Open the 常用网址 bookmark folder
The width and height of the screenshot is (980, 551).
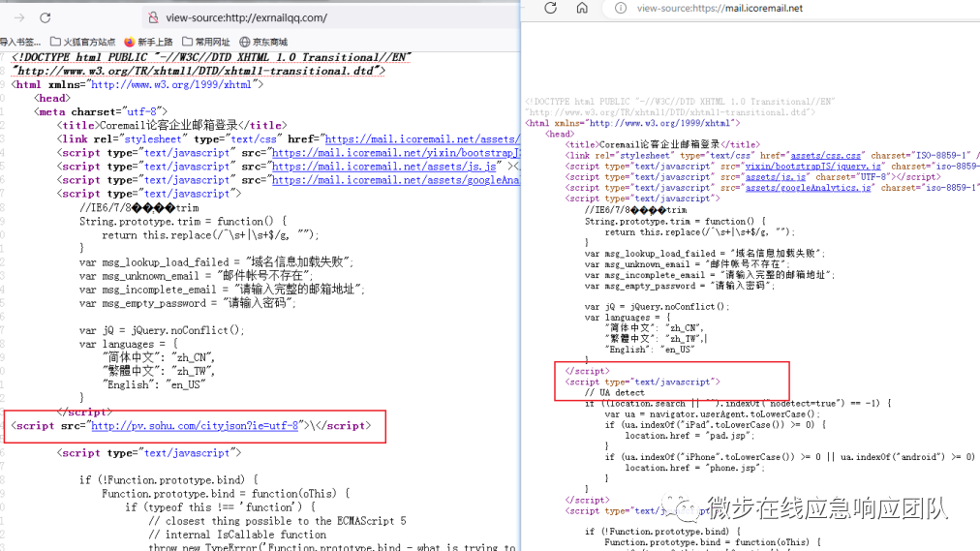click(205, 42)
